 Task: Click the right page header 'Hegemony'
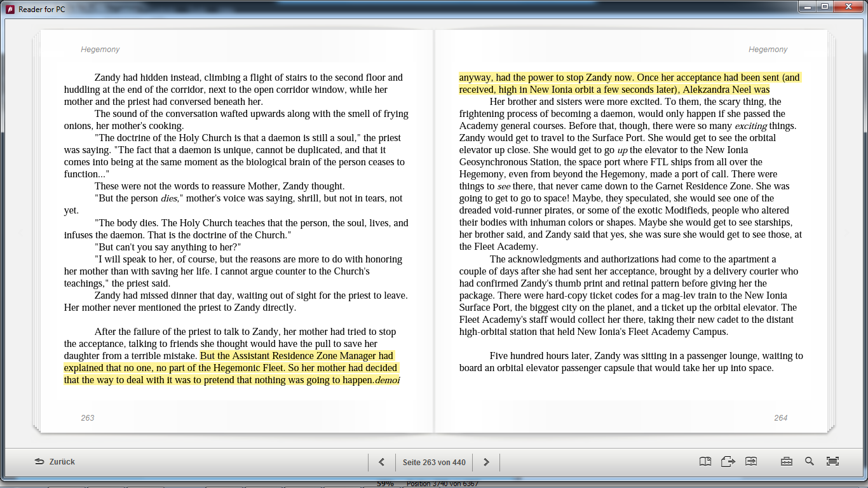(768, 49)
